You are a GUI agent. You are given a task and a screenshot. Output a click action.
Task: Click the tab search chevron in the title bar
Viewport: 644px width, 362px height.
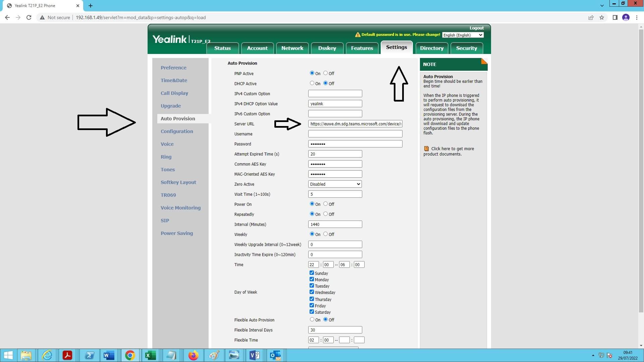click(x=601, y=6)
